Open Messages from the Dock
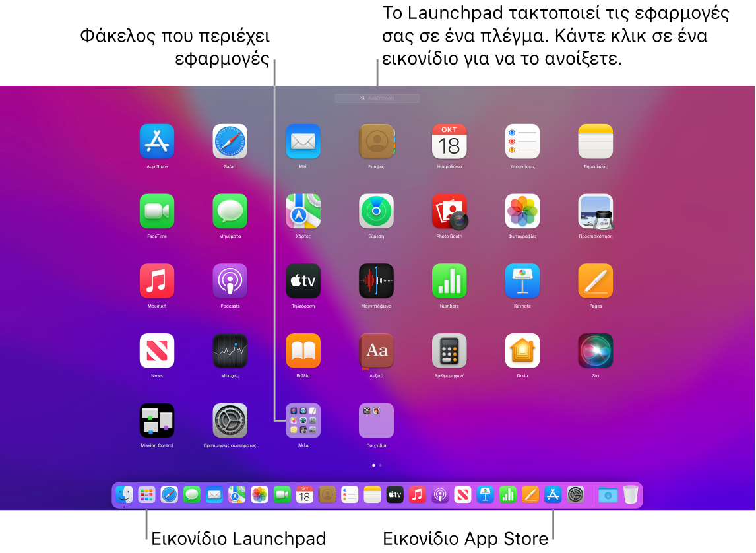Viewport: 756px width, 553px height. [192, 495]
